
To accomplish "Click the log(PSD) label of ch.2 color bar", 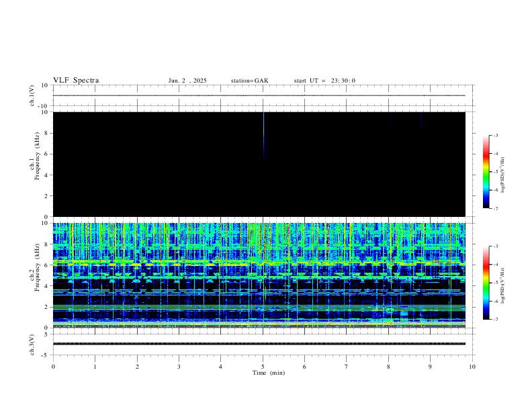I will coord(502,286).
